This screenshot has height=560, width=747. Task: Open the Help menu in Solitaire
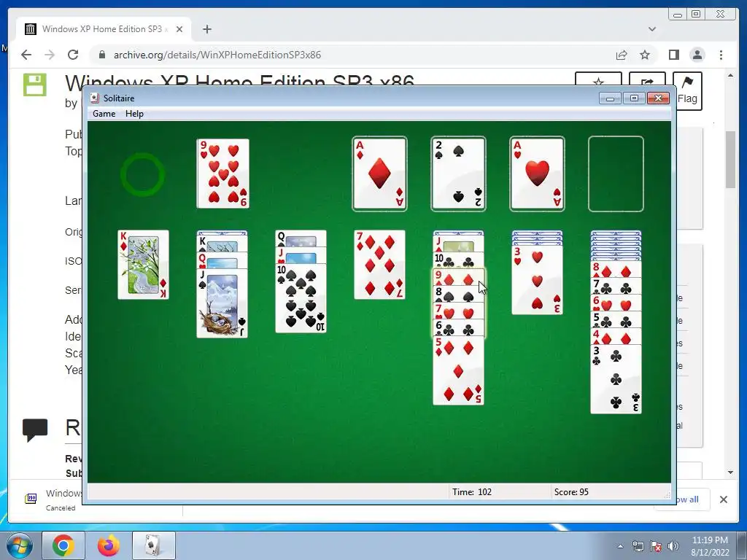tap(134, 114)
